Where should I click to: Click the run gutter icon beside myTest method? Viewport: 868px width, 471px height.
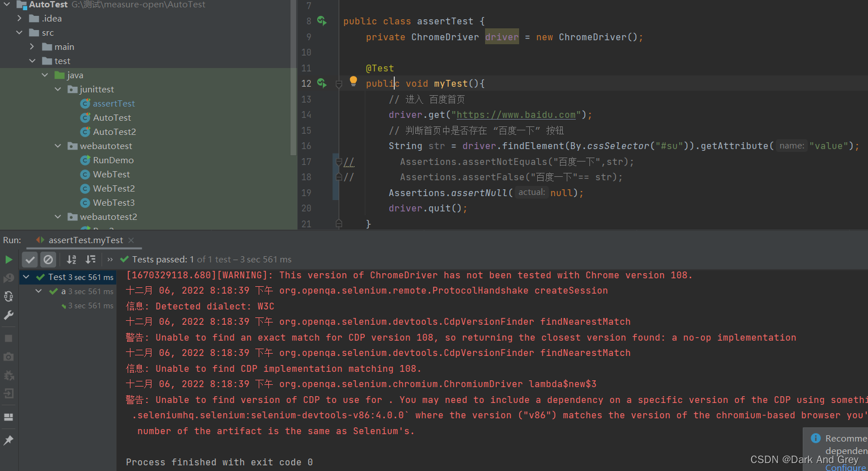[322, 83]
